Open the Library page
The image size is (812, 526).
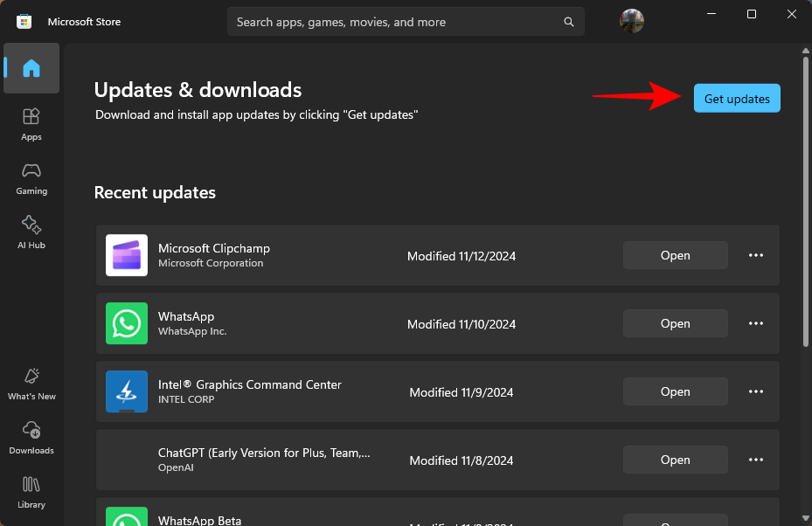click(31, 491)
